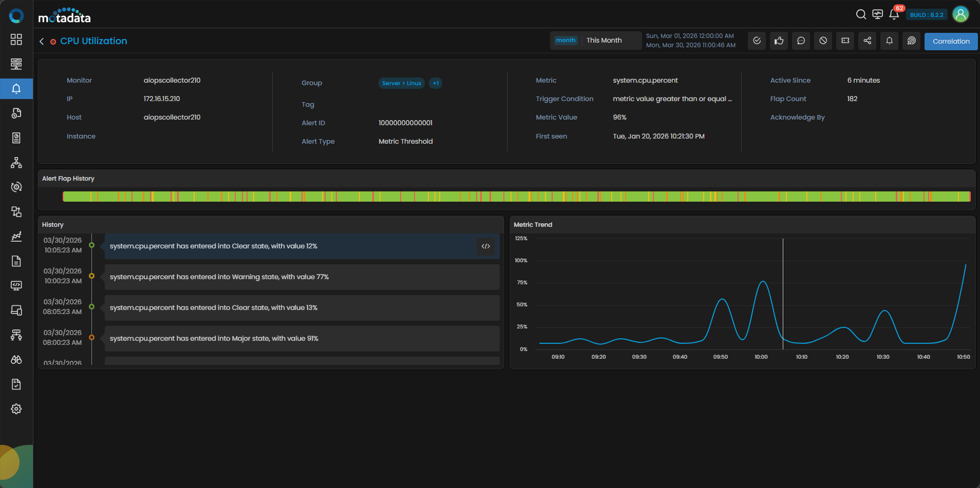Click the thumbs-up icon in the toolbar
The image size is (980, 488).
coord(779,41)
